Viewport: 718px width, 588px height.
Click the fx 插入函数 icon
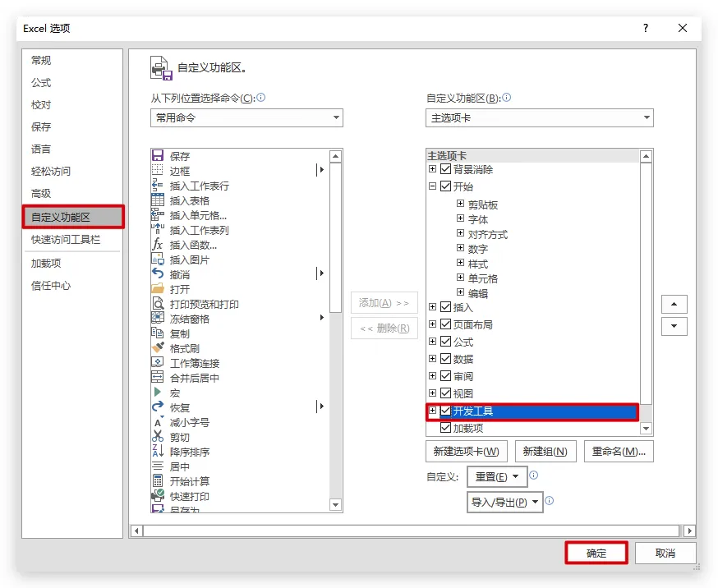(158, 244)
